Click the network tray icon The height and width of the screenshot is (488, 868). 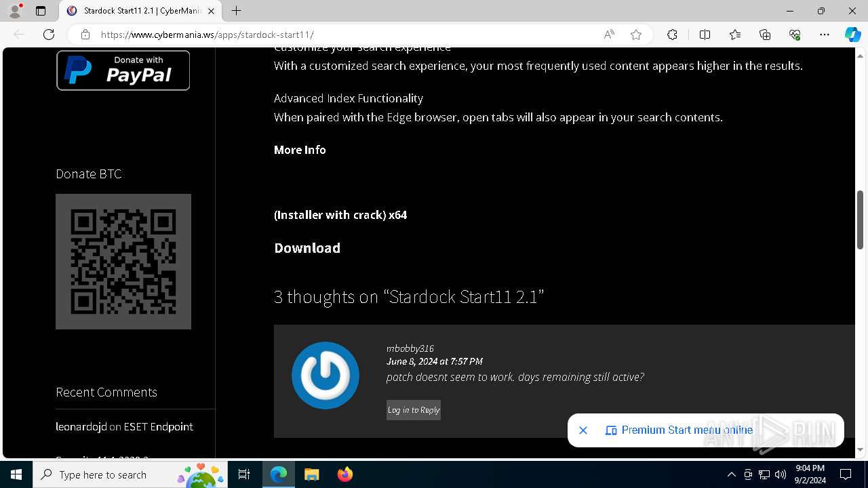pos(764,474)
